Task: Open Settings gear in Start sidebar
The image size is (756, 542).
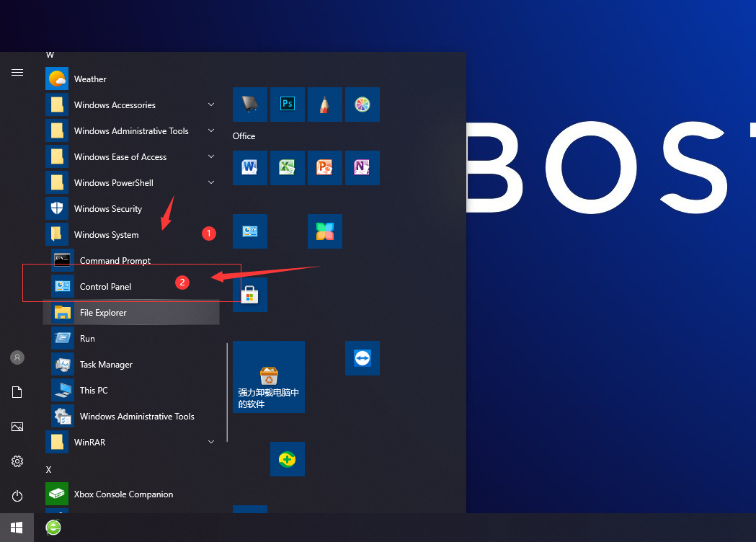Action: pos(17,461)
